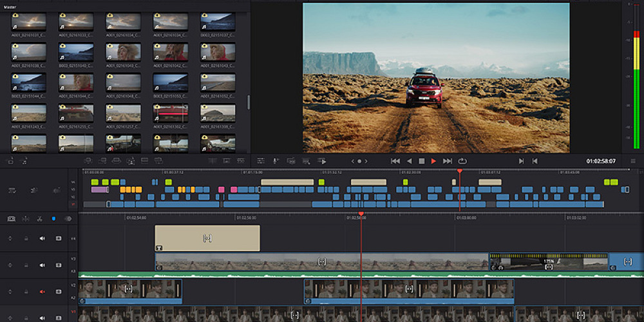
Task: Toggle video visibility on track V4
Action: (x=59, y=238)
